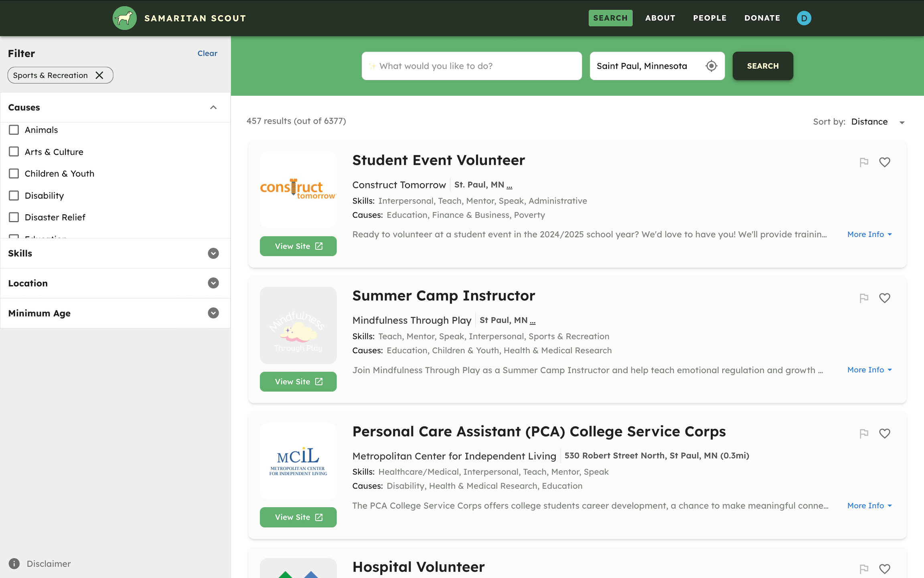Open Personal Care Assistant College Service Corps title
The height and width of the screenshot is (578, 924).
click(539, 431)
